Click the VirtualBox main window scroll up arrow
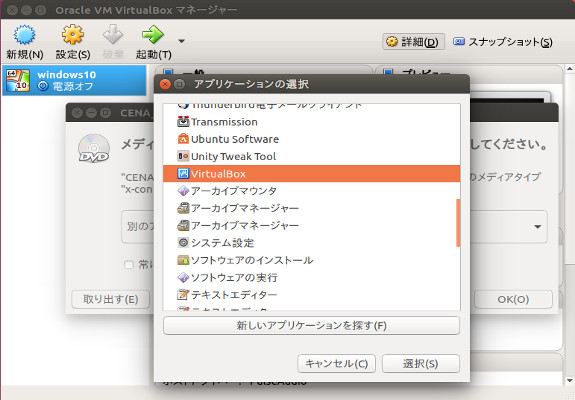This screenshot has height=400, width=575. [x=569, y=69]
